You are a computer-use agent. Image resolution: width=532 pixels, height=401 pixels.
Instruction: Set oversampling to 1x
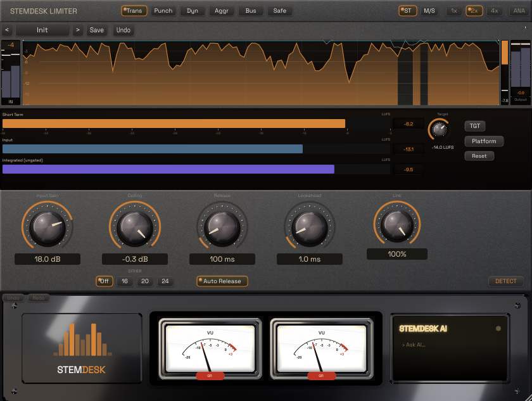coord(454,11)
